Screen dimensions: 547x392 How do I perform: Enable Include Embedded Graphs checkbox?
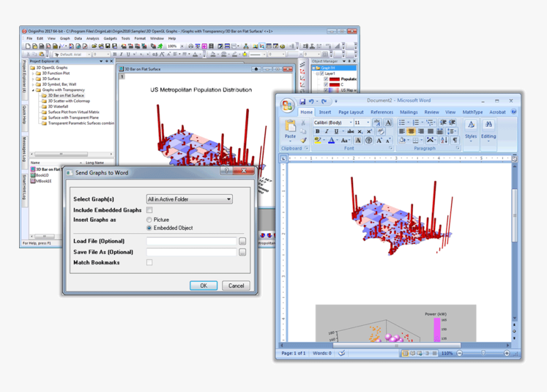coord(149,210)
